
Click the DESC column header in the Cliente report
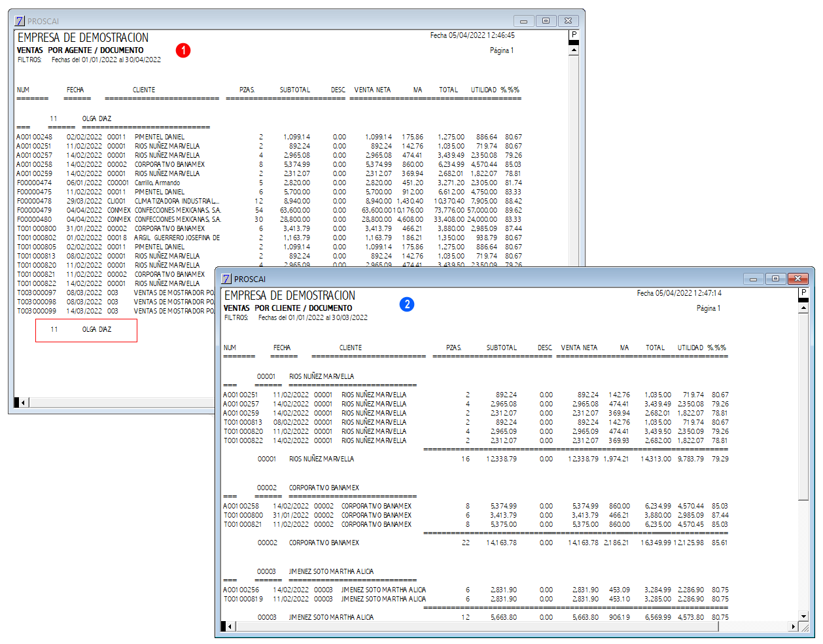[545, 348]
